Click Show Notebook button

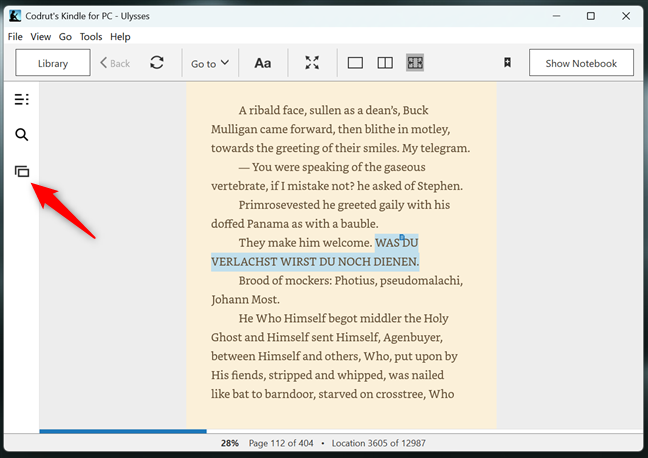tap(581, 63)
